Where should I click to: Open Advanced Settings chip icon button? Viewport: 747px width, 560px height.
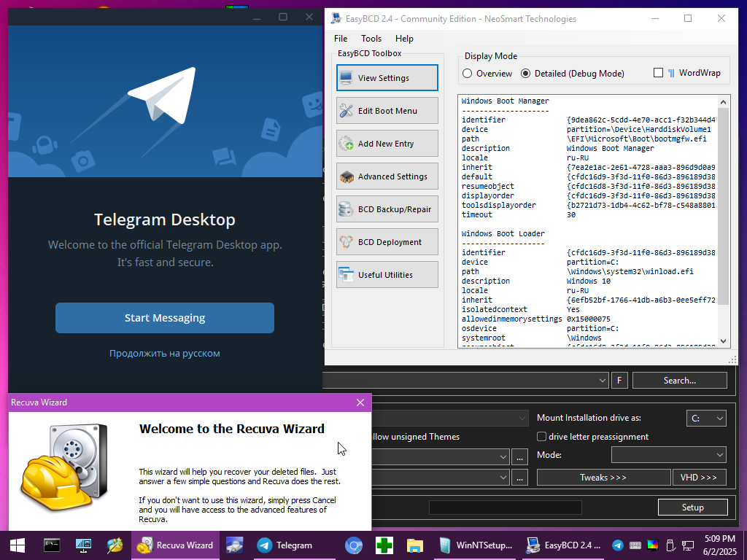(x=387, y=176)
